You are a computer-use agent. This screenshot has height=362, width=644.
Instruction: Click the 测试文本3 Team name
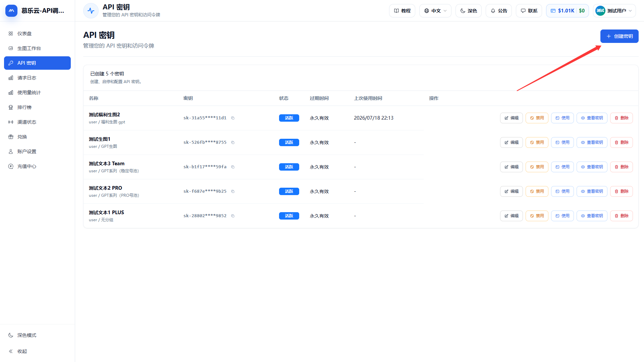click(x=107, y=164)
